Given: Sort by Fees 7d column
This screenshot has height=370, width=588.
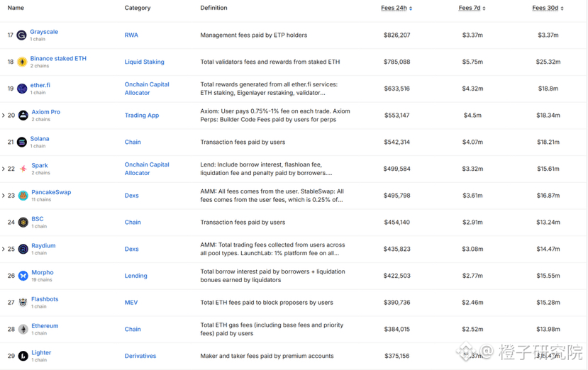Looking at the screenshot, I should (x=472, y=8).
